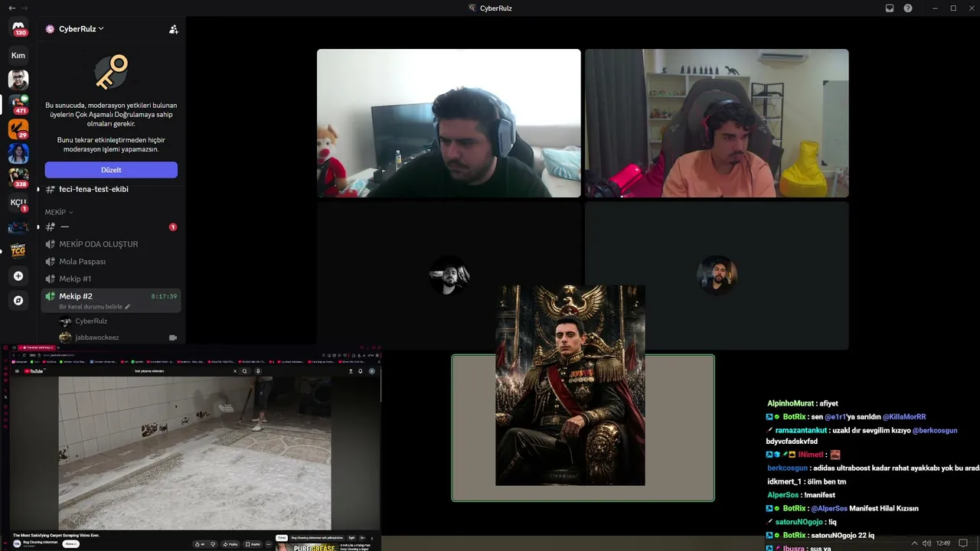Click the YouTube search magnifier button

[x=245, y=371]
